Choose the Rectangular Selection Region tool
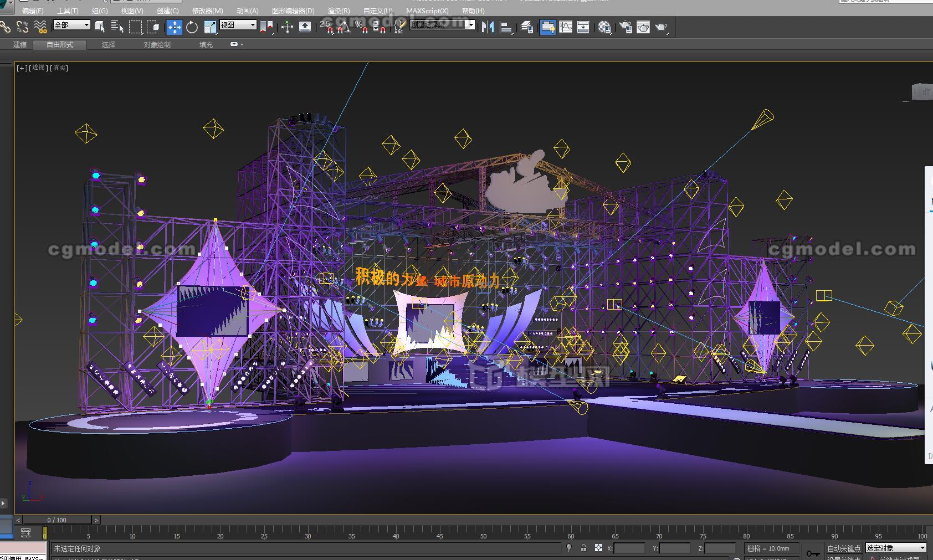The image size is (933, 560). coord(135,27)
